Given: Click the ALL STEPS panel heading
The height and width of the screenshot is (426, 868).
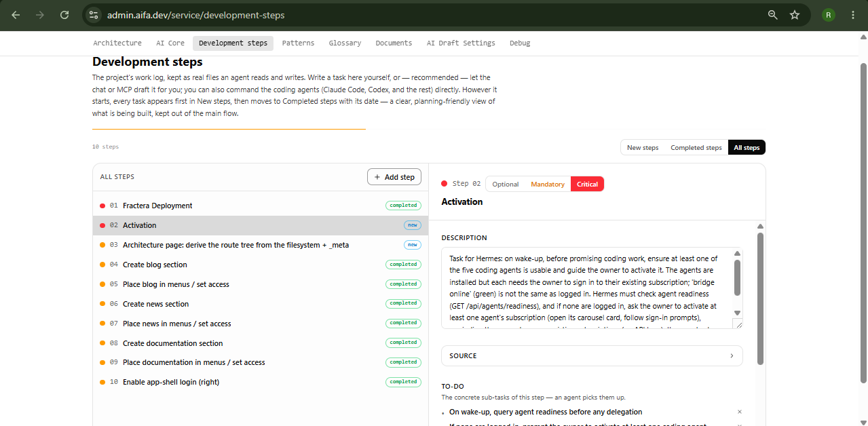Looking at the screenshot, I should (x=117, y=177).
